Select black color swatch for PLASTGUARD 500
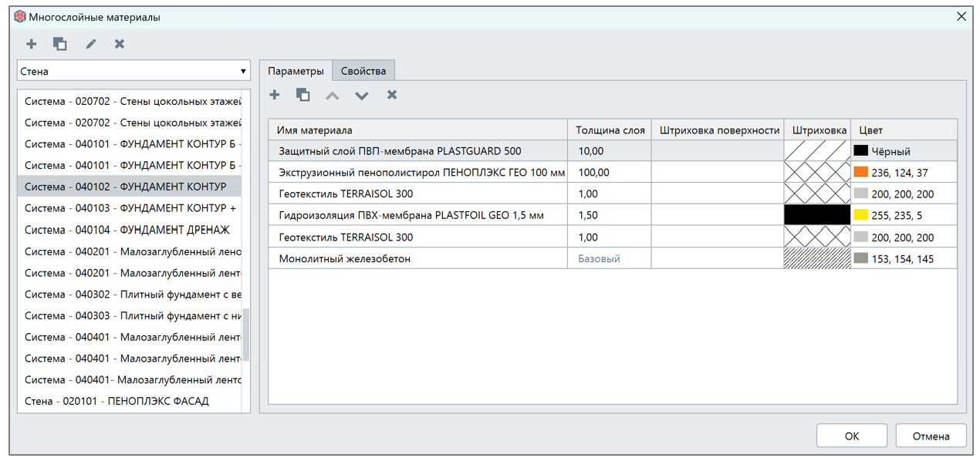Image resolution: width=980 pixels, height=458 pixels. (x=861, y=151)
